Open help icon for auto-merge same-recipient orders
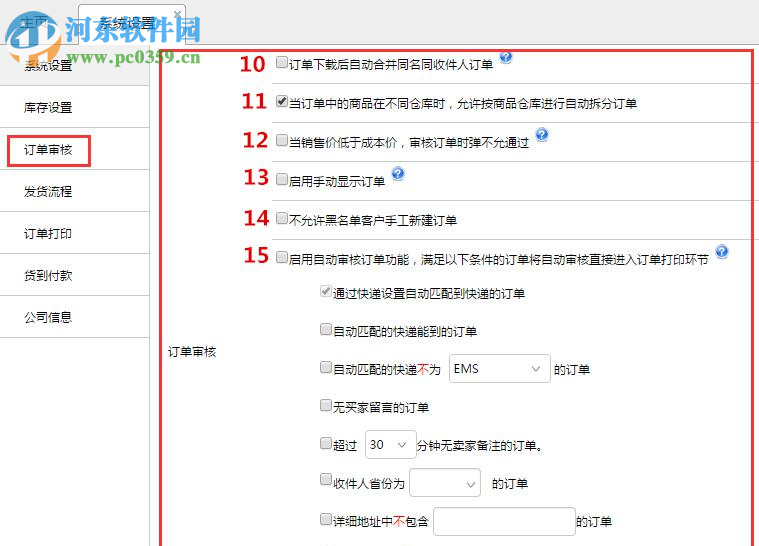 pos(506,58)
